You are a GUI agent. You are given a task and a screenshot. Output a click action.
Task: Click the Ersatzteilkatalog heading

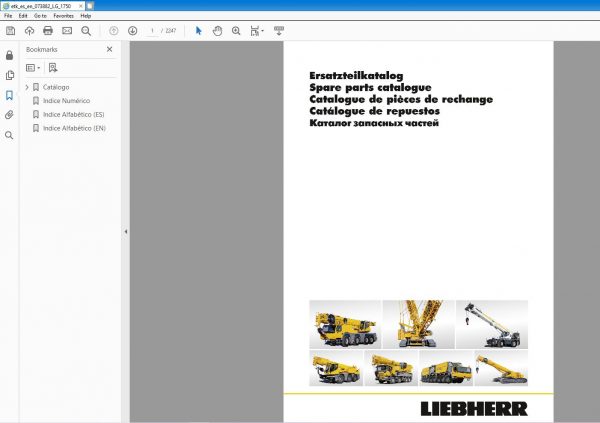pos(356,75)
